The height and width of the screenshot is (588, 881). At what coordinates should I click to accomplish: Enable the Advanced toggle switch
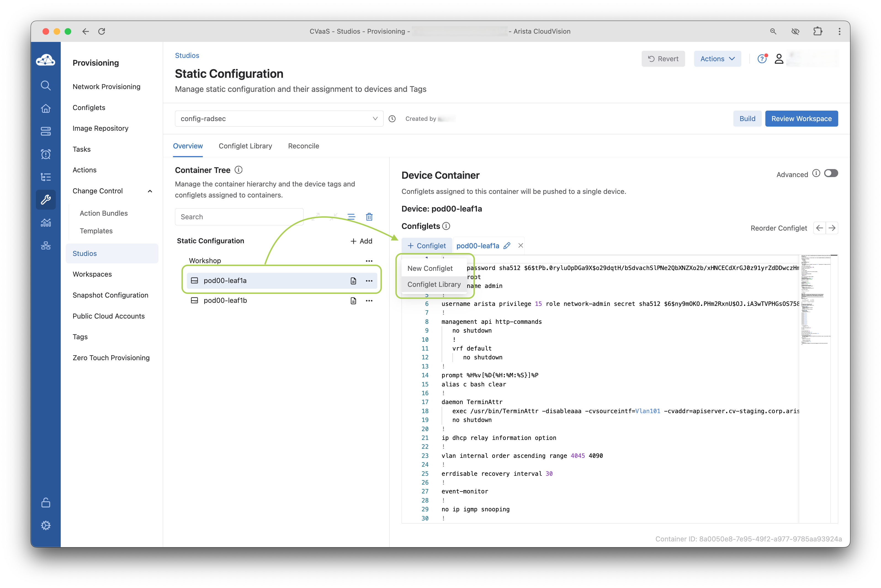point(831,173)
